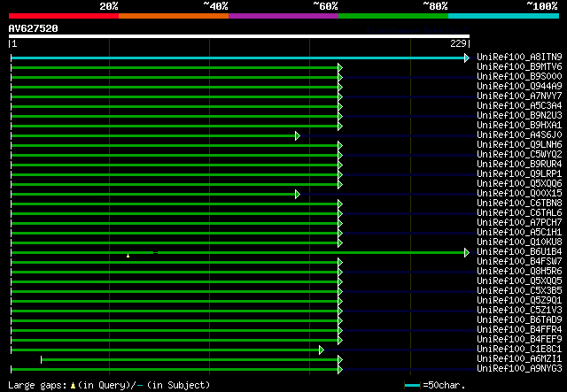Screen dimensions: 567x392
Task: Click the query end position label 229
Action: 458,44
